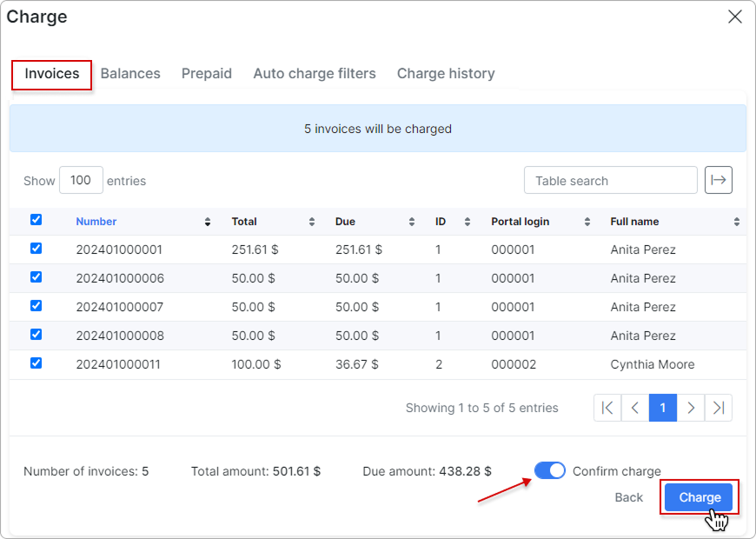
Task: Switch to the Balances tab
Action: pyautogui.click(x=130, y=74)
